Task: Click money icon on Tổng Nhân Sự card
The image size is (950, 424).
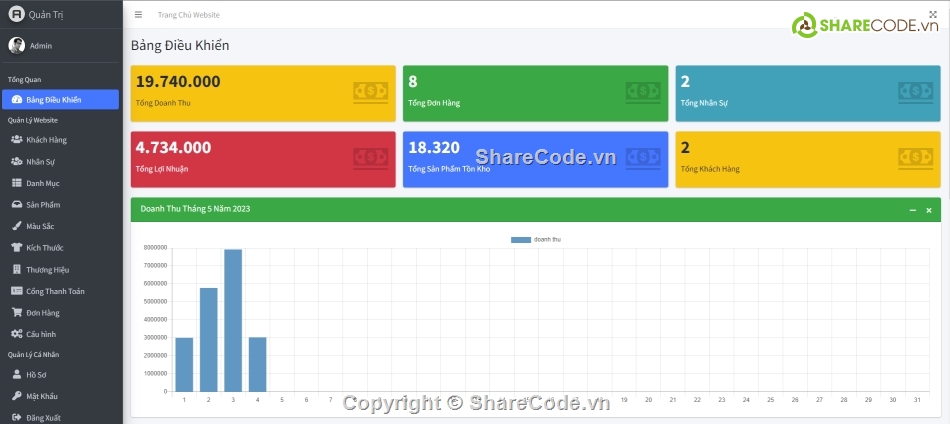Action: coord(915,93)
